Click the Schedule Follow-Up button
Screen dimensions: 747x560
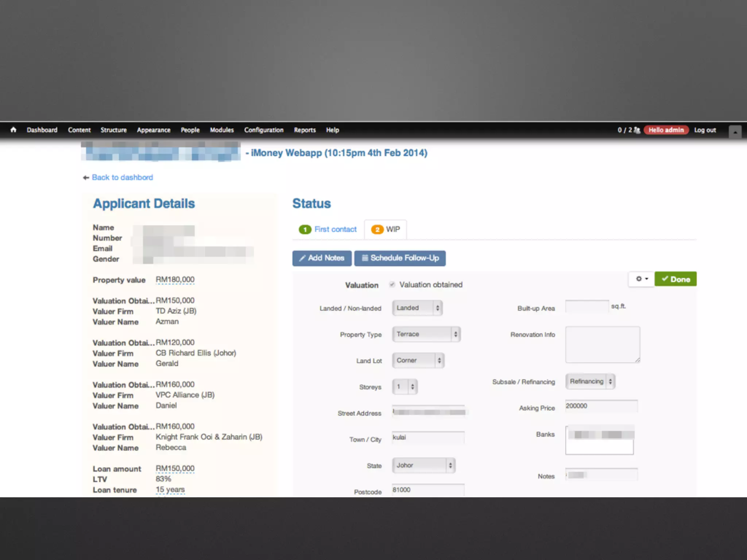[x=400, y=258]
